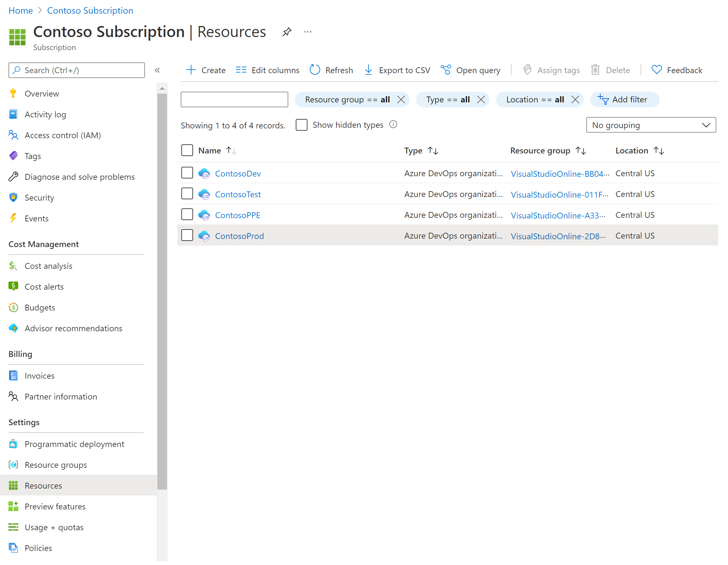Click the Tags icon in sidebar
Viewport: 728px width, 565px height.
[12, 156]
